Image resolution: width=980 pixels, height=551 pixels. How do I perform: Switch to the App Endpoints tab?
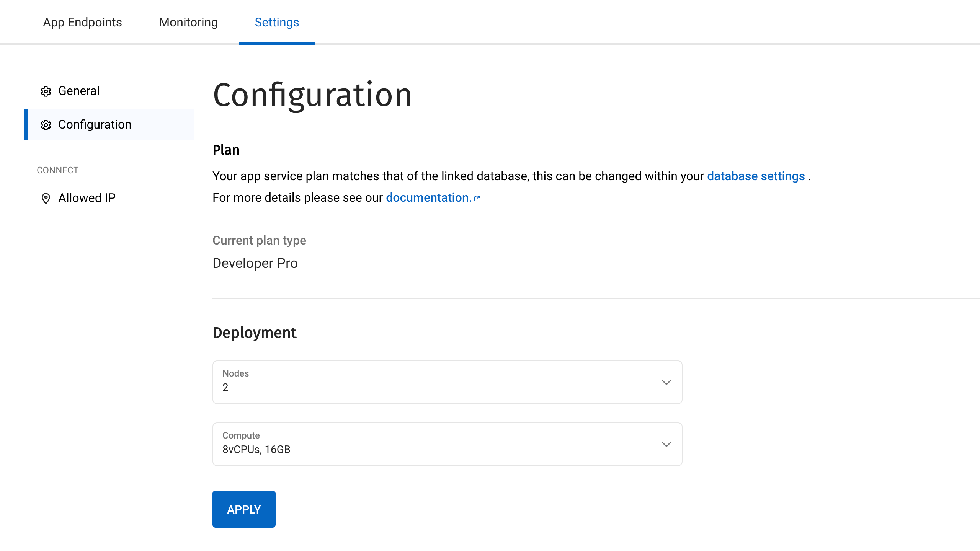pos(82,22)
